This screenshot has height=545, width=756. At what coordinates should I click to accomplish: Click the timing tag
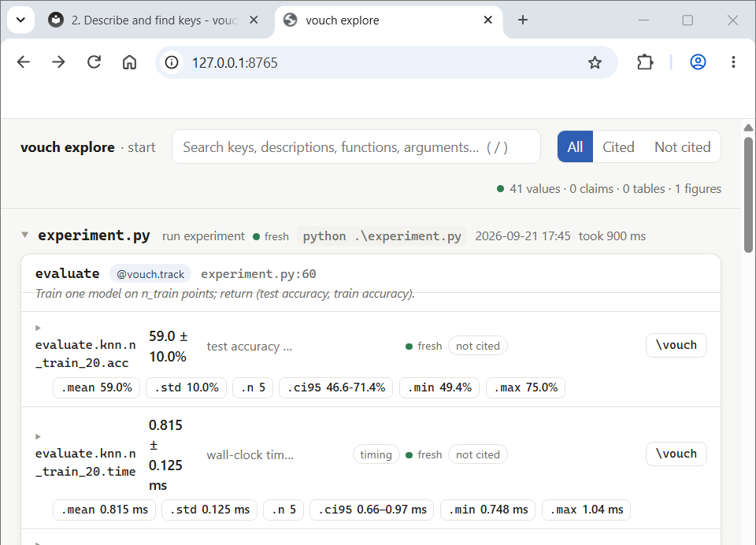pos(376,454)
